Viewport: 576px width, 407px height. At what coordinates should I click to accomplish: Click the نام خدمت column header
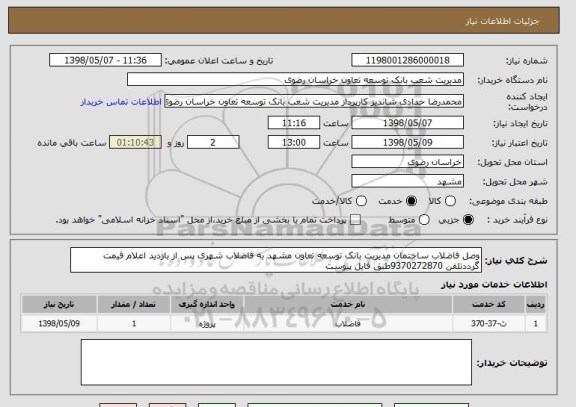pos(348,304)
